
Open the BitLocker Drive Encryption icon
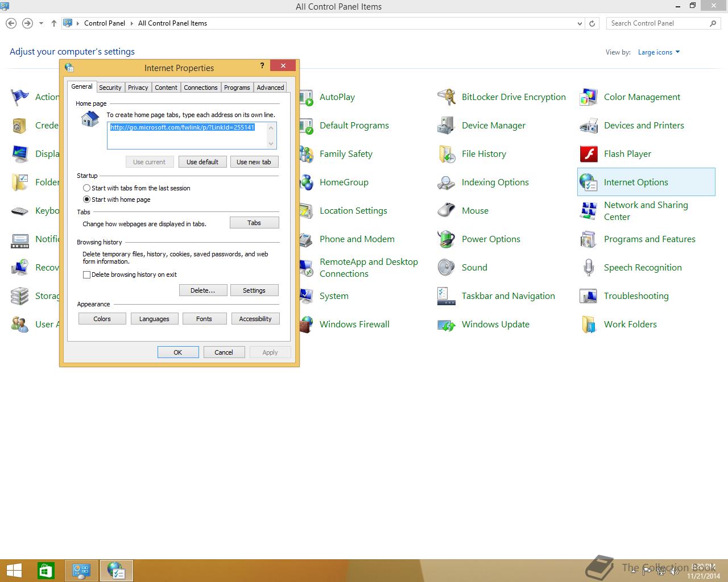446,97
